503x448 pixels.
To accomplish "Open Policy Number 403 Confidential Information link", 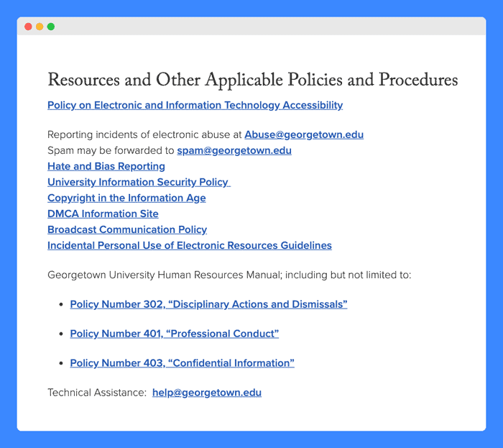I will coord(183,363).
